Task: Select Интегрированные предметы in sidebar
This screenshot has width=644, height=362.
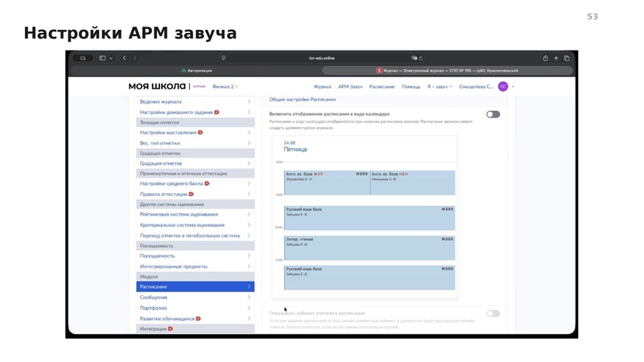Action: pos(195,266)
